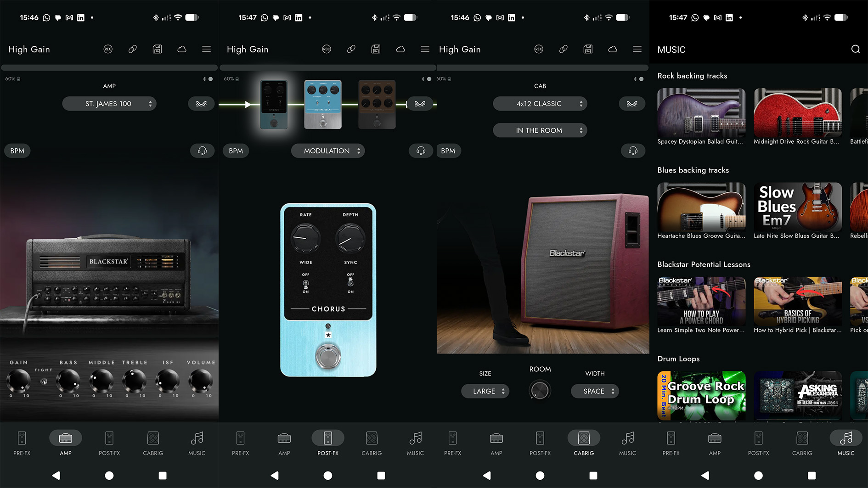The image size is (868, 488).
Task: Adjust BASS knob on amp
Action: pos(68,381)
